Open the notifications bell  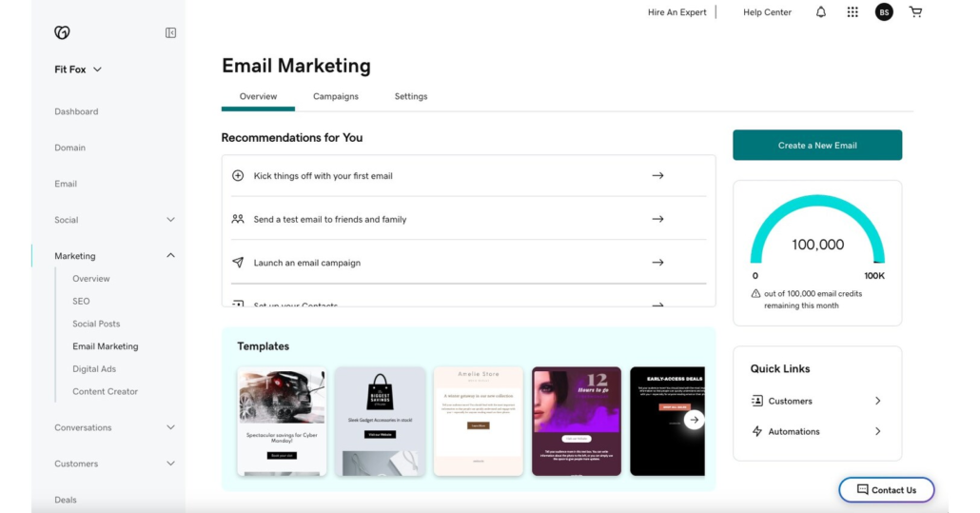(x=820, y=11)
